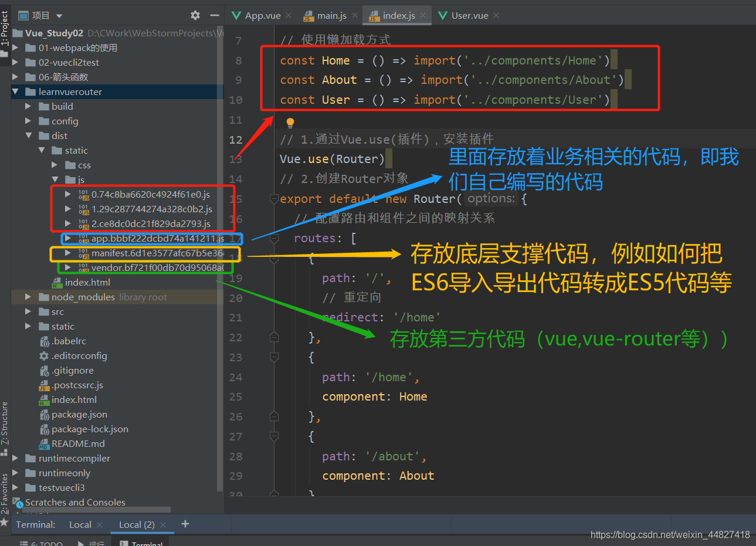Place cursor on 'const Home' line
756x546 pixels.
pos(446,60)
